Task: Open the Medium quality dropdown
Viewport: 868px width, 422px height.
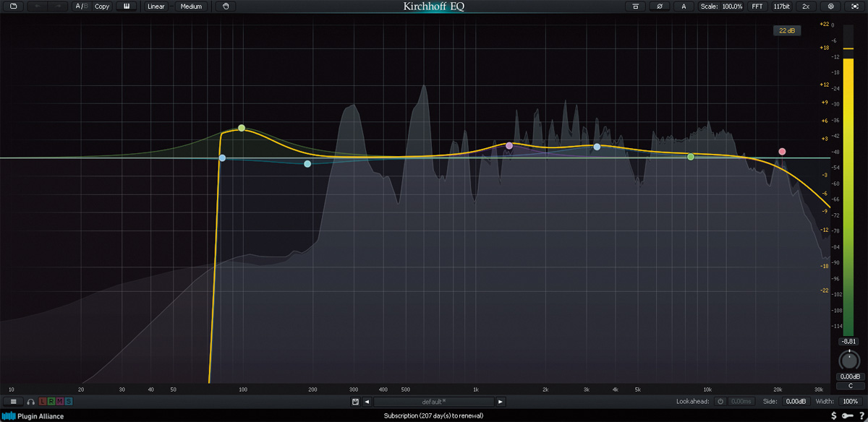Action: coord(191,7)
